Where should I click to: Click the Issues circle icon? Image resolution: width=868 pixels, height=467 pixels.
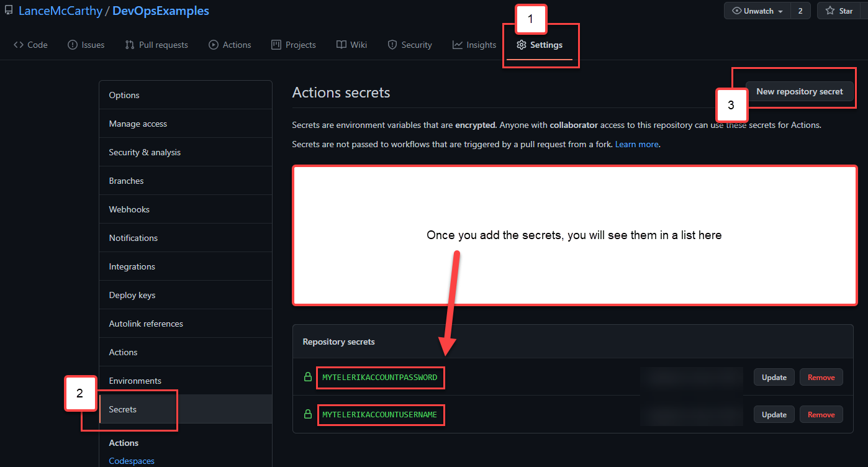click(73, 45)
